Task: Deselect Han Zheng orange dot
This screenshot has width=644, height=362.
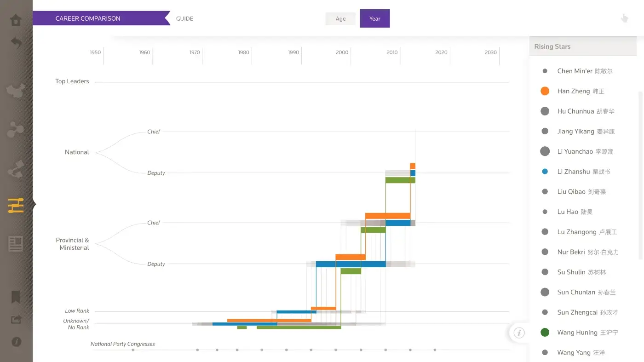Action: [545, 91]
